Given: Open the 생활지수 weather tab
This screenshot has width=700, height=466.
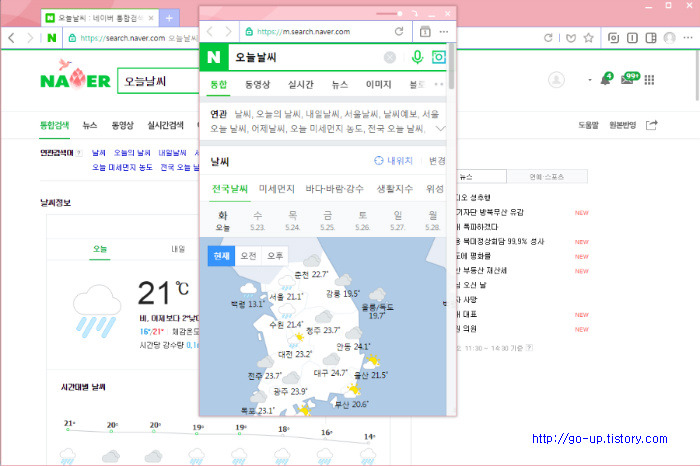Looking at the screenshot, I should click(x=395, y=189).
